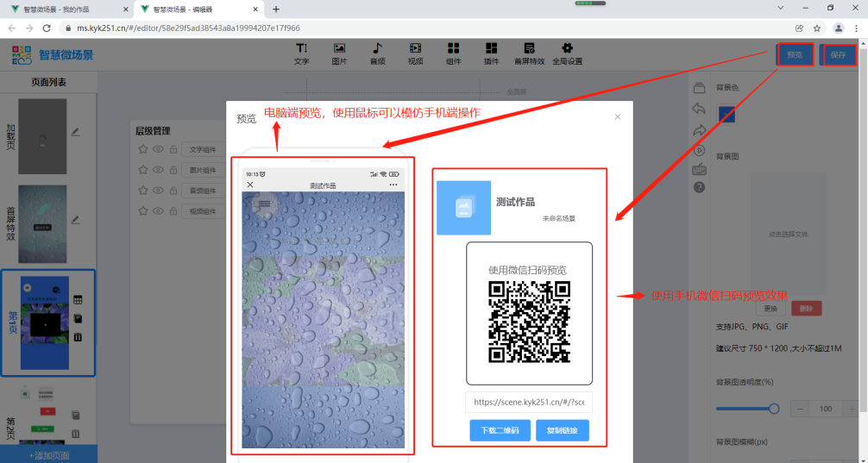Viewport: 868px width, 463px height.
Task: Click the 音频 audio tool icon
Action: click(x=377, y=53)
